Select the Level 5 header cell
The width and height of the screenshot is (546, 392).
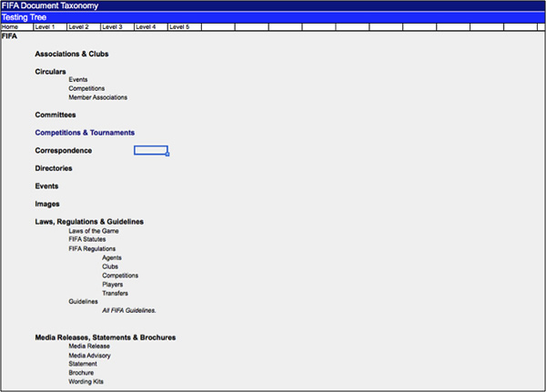click(185, 26)
